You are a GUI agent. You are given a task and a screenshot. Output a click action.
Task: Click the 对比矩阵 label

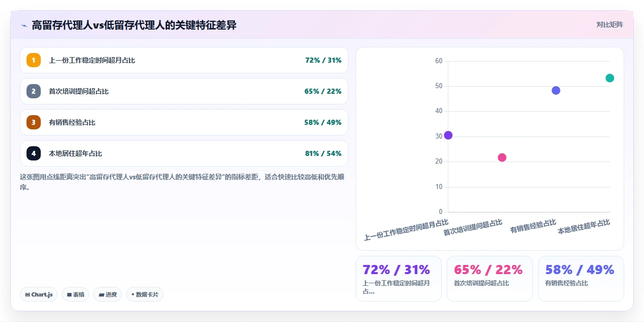pos(609,24)
